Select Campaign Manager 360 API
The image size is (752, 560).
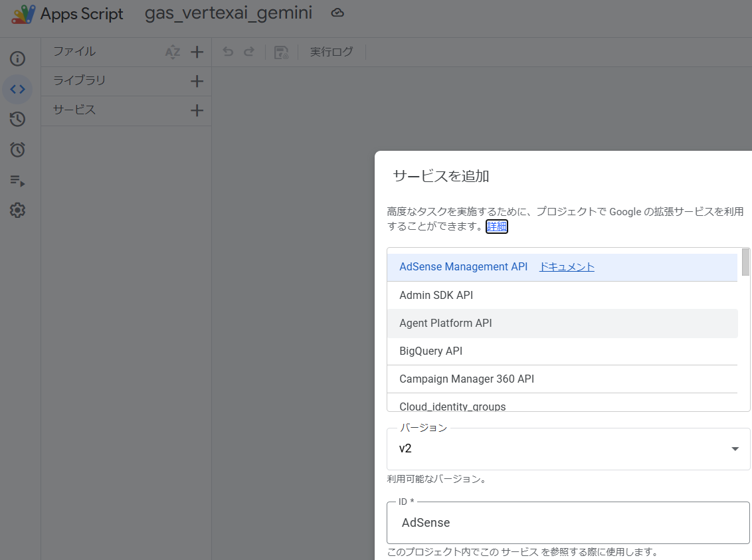point(562,379)
